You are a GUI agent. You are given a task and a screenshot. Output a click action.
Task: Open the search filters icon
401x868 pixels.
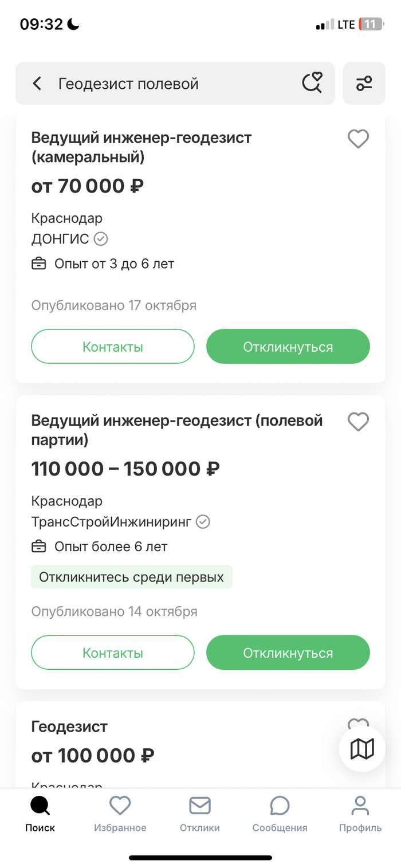click(364, 84)
